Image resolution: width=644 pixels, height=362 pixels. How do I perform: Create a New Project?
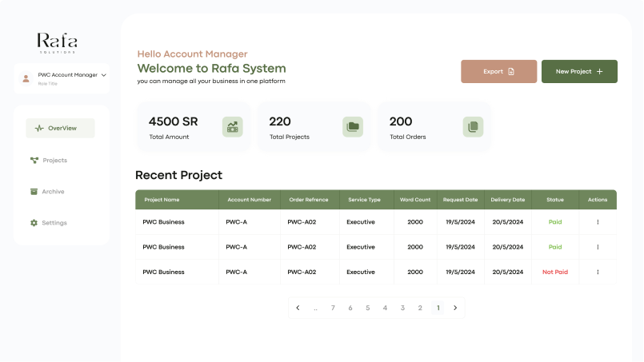[x=579, y=71]
